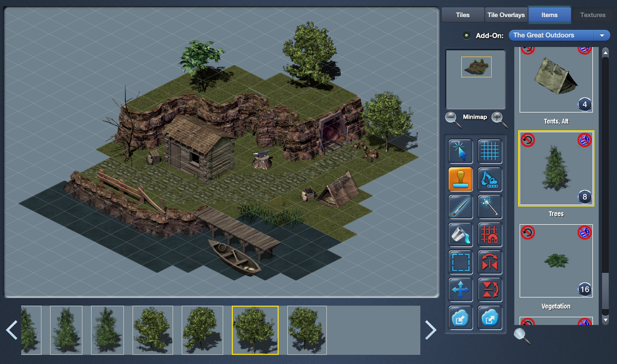Switch to the Tile Overlays tab

(x=506, y=15)
